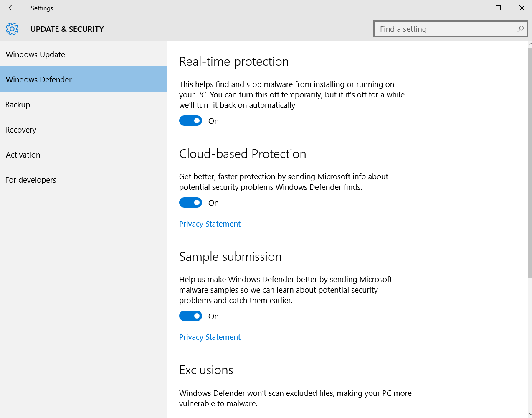Open Windows Update settings
The width and height of the screenshot is (532, 418).
pos(35,54)
